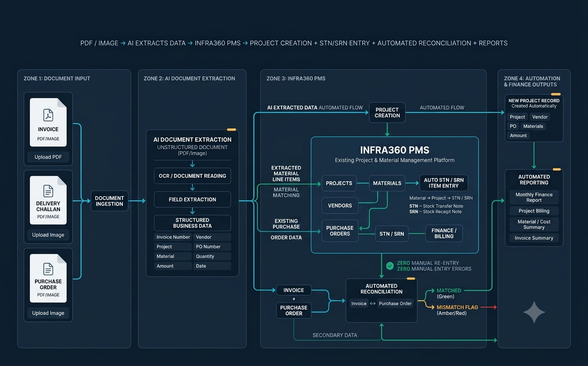Viewport: 588px width, 366px height.
Task: Click the Project field in Structured Business Data
Action: [x=173, y=247]
